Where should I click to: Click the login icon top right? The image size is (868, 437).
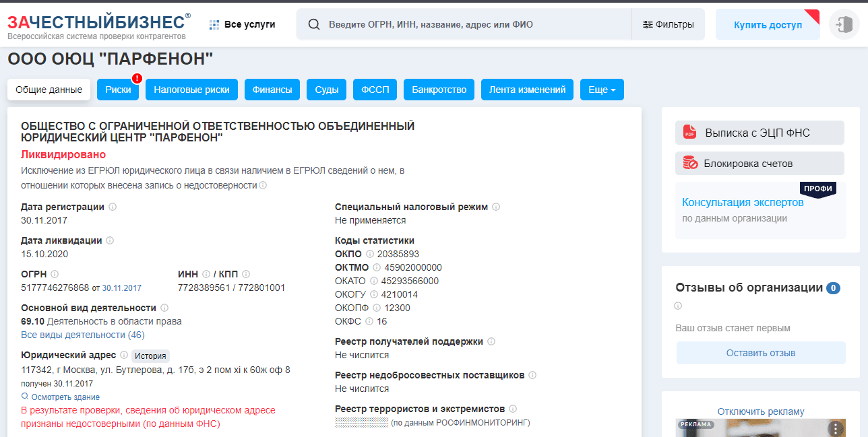point(844,24)
